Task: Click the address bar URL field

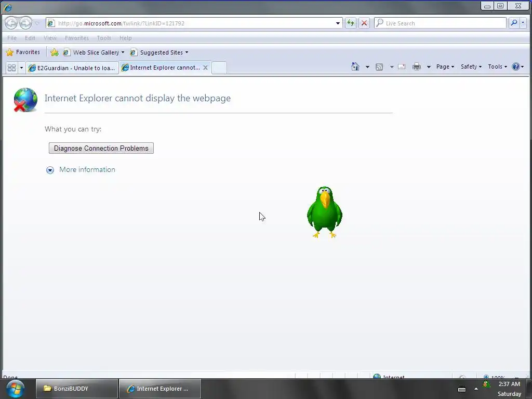Action: (195, 23)
